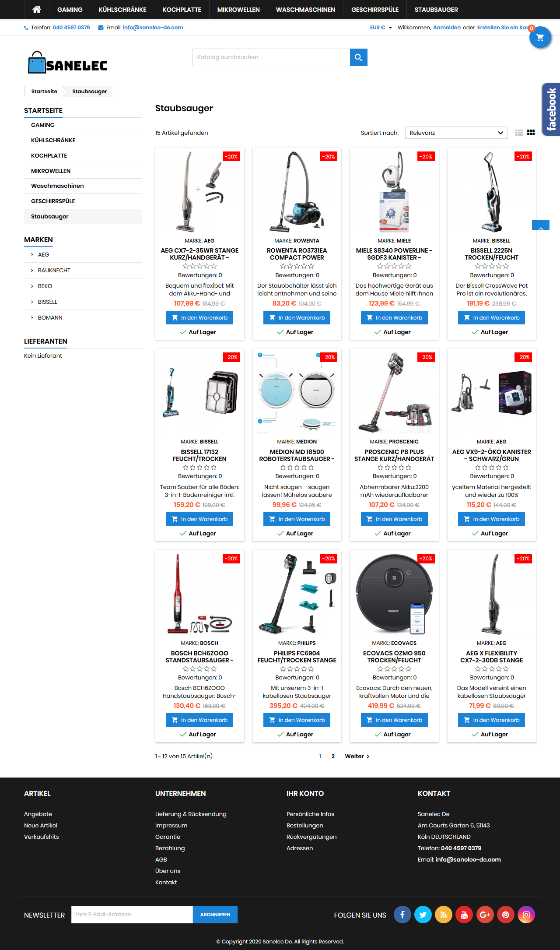Open the shopping cart floating button
Screen dimensions: 560x950
click(540, 38)
